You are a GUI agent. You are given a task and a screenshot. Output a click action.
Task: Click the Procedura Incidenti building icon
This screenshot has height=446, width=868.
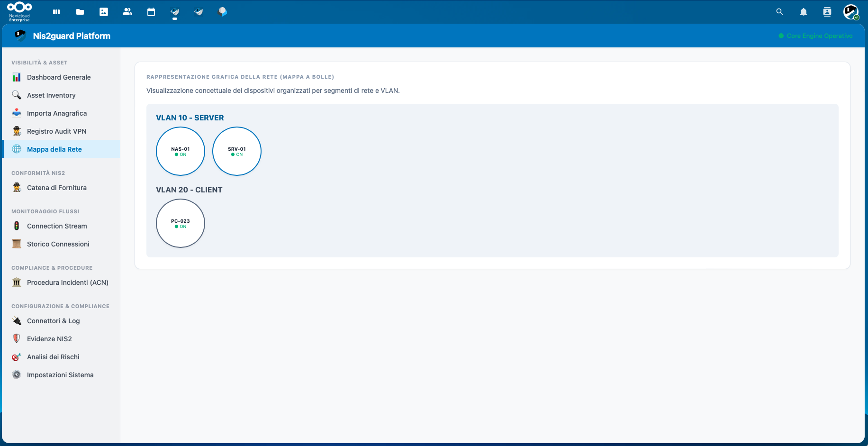[17, 282]
